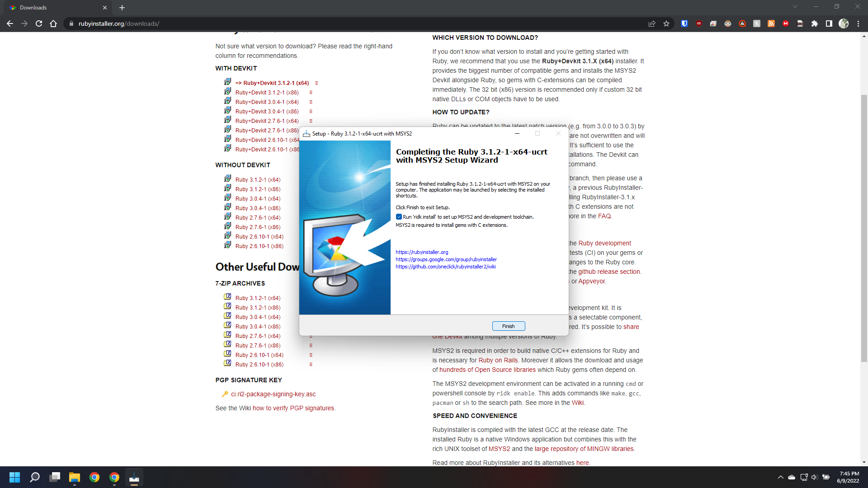
Task: Open uBlock Origin extension icon
Action: tap(699, 23)
